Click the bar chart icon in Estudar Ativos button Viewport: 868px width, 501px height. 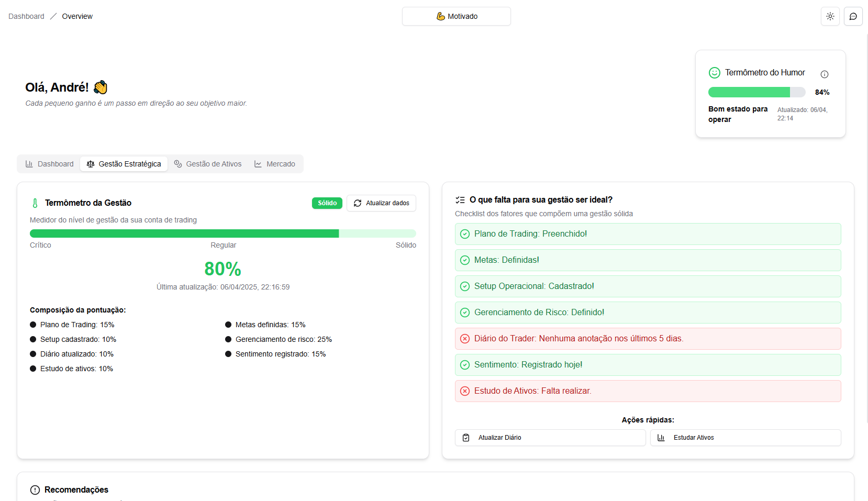pyautogui.click(x=661, y=438)
